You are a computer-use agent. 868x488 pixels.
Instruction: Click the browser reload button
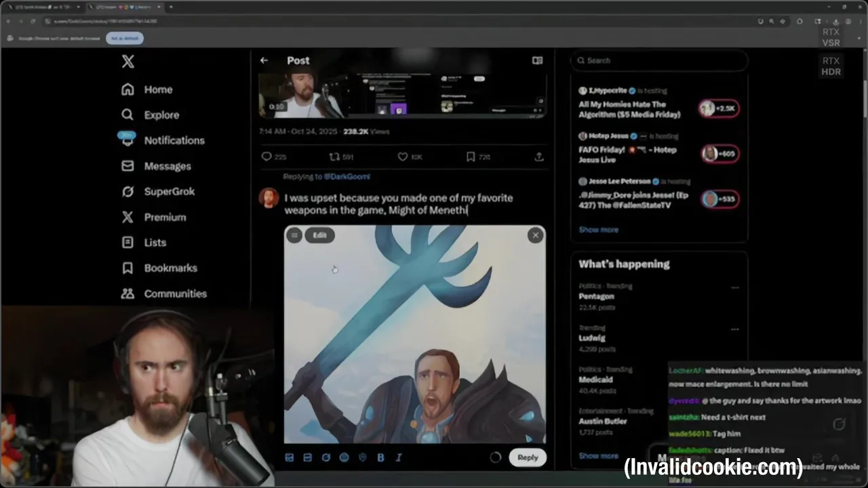(x=34, y=22)
